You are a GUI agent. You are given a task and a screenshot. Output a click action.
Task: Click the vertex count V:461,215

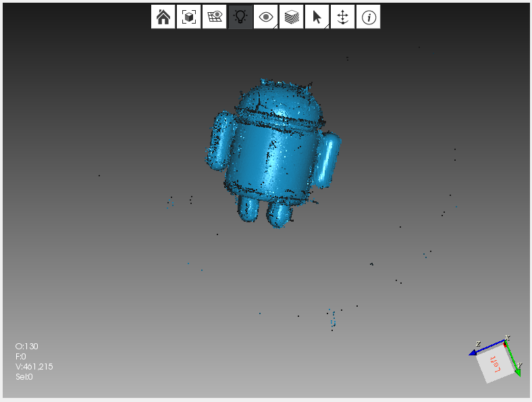click(x=34, y=367)
